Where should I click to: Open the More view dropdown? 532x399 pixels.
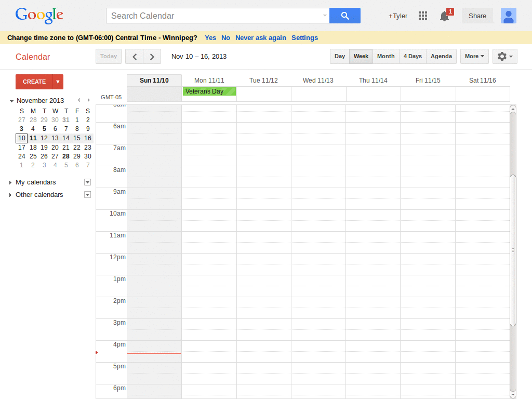(x=474, y=56)
